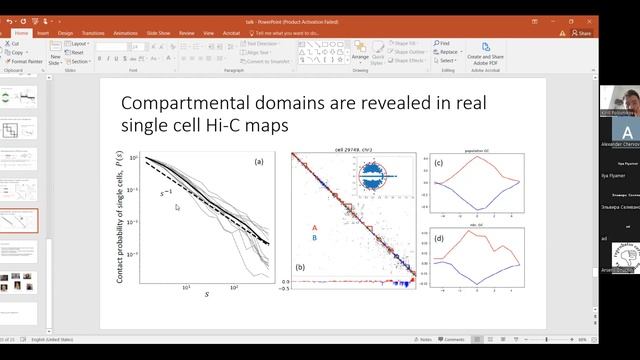Screen dimensions: 640x360
Task: Click Comments in the status bar
Action: click(451, 339)
